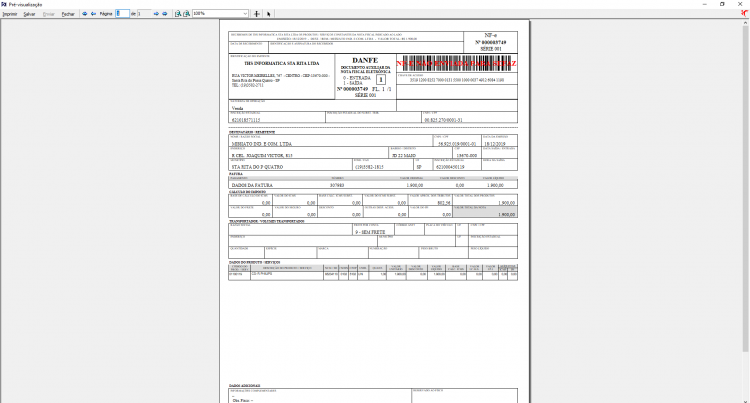The width and height of the screenshot is (750, 403).
Task: Click the scrollbar down arrow
Action: pos(746,400)
